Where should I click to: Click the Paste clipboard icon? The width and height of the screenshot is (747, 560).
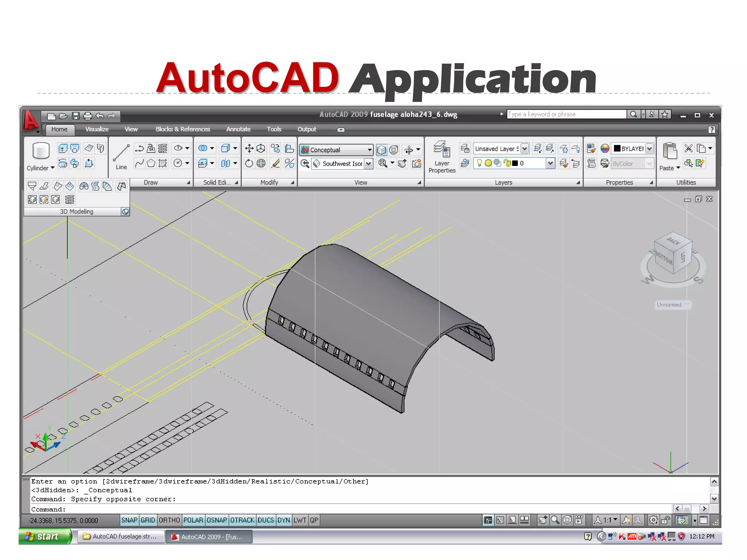pos(670,151)
